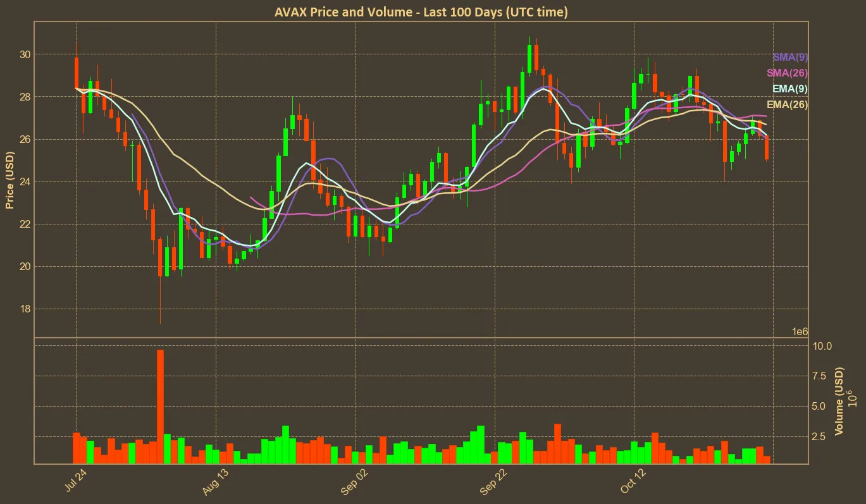Select the SMA(26) legend label
This screenshot has height=504, width=866.
(787, 73)
